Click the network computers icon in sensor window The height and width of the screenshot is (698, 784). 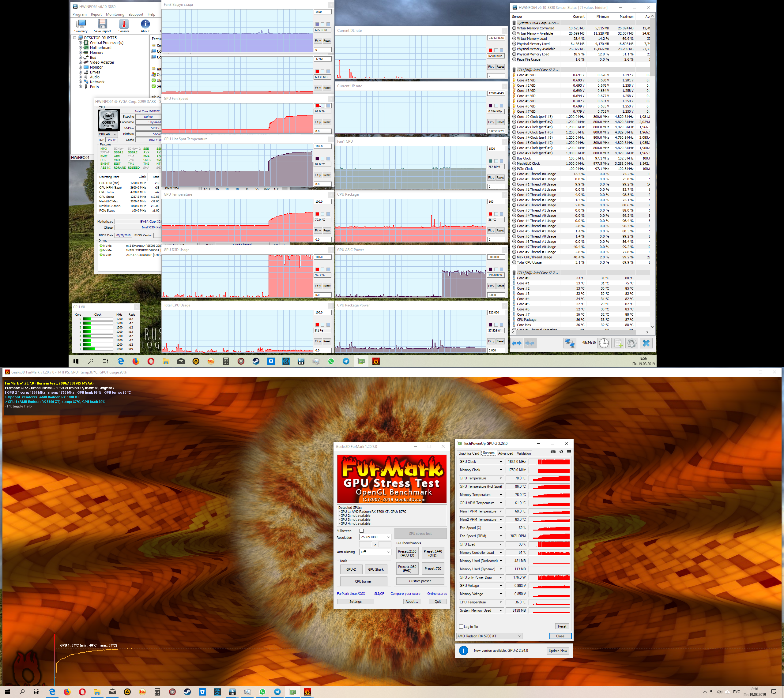[x=570, y=343]
